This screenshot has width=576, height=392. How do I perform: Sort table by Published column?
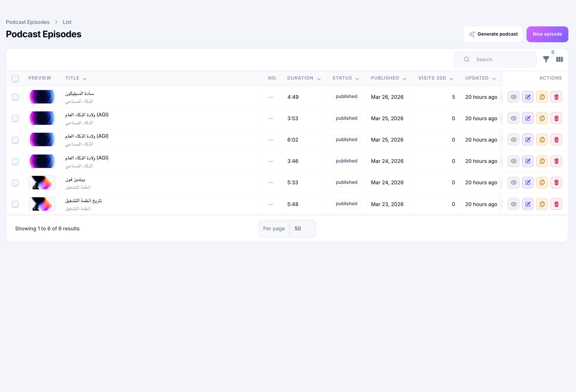coord(388,78)
